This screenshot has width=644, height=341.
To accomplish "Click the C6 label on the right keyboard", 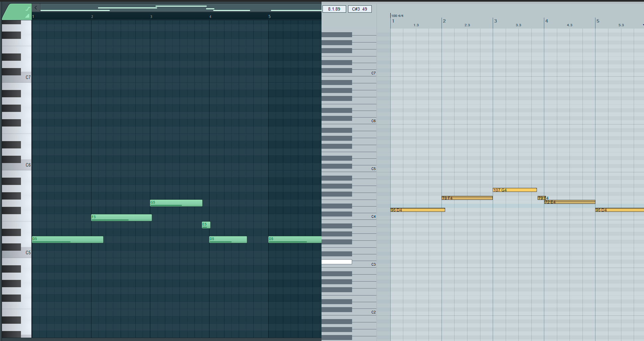I will (373, 121).
